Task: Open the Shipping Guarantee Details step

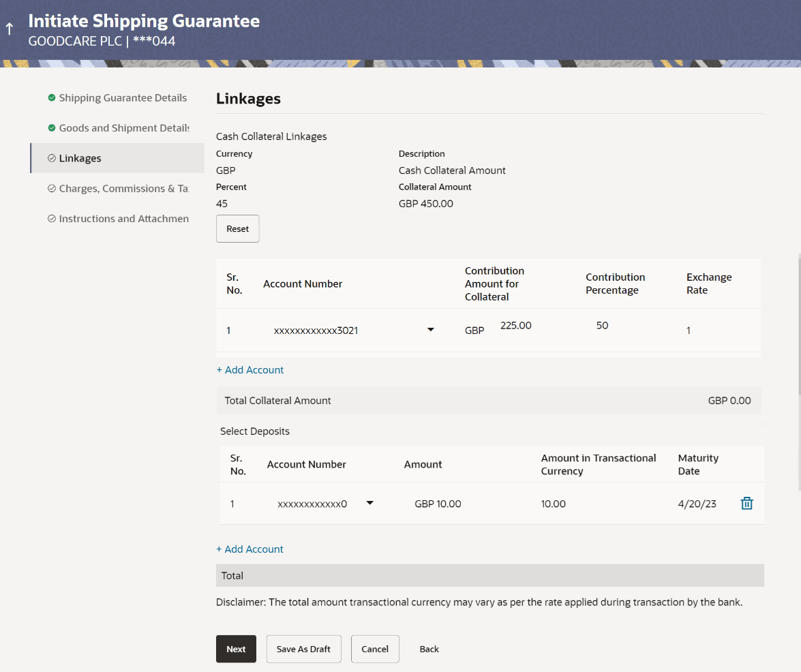Action: [123, 97]
